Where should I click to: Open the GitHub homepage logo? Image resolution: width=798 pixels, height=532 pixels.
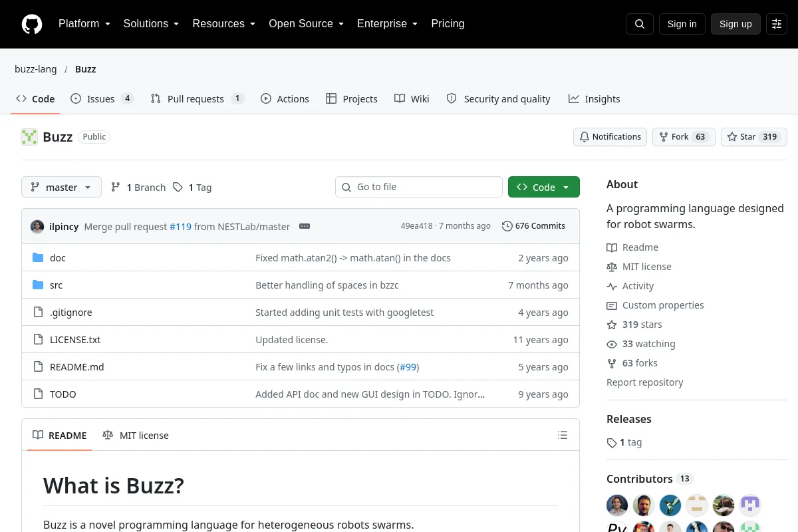point(32,24)
